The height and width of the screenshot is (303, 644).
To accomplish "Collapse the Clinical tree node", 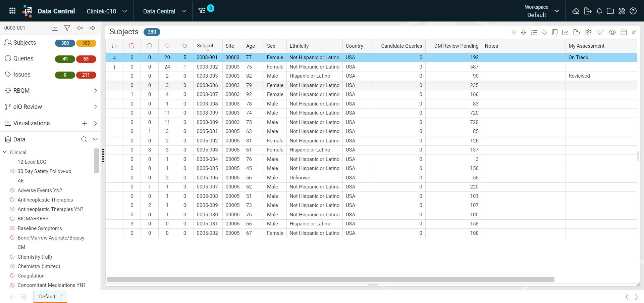I will pyautogui.click(x=5, y=152).
